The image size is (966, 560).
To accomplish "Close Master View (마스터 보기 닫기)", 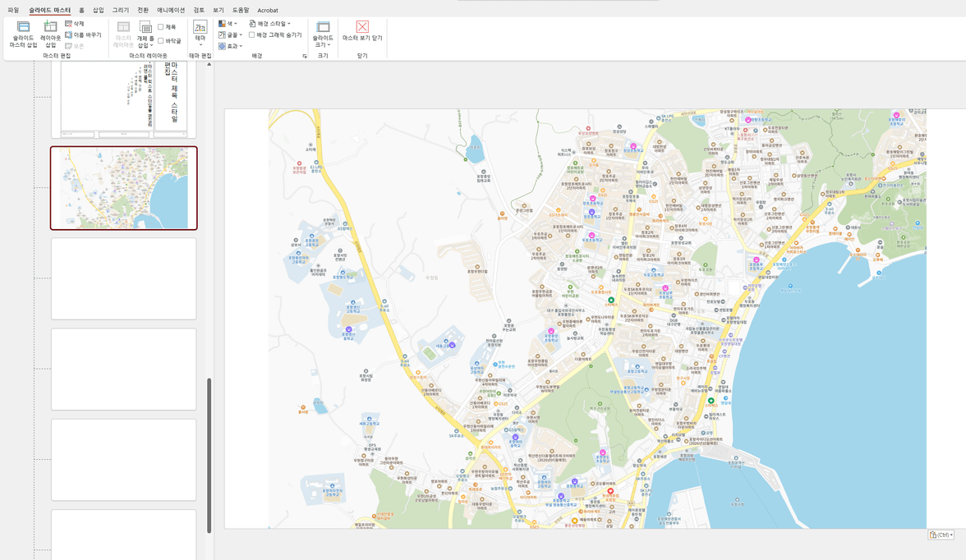I will click(x=362, y=31).
